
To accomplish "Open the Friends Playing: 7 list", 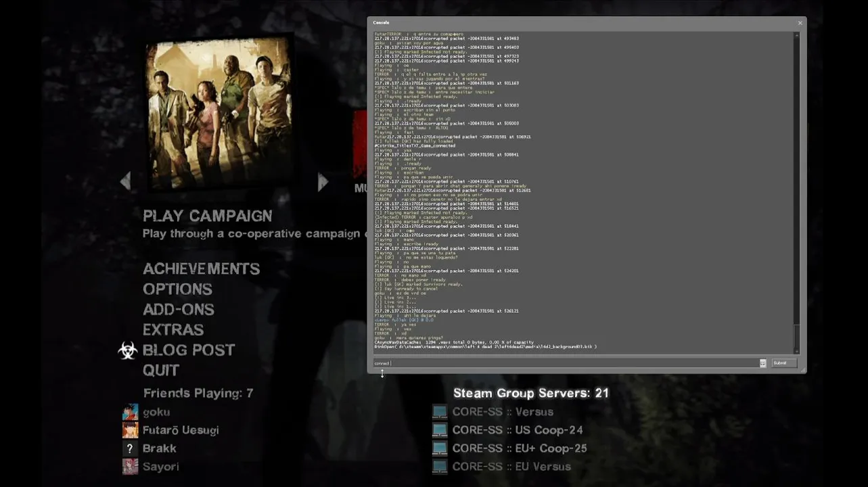I will point(198,393).
